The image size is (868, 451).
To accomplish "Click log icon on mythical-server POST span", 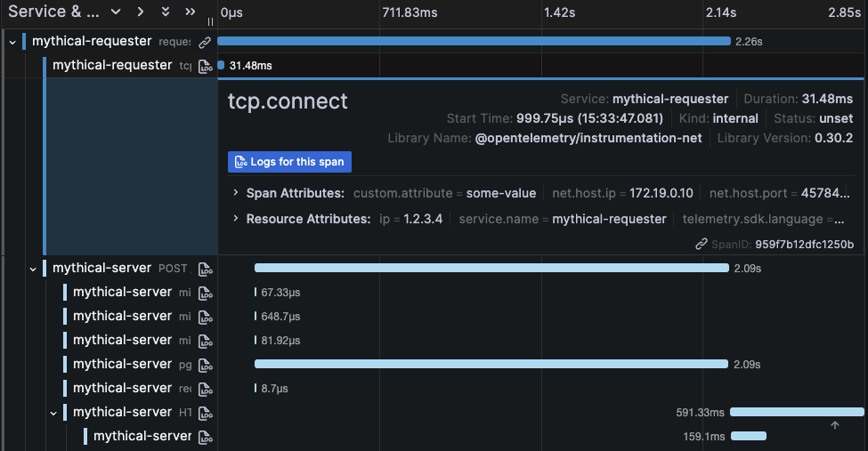I will coord(205,269).
